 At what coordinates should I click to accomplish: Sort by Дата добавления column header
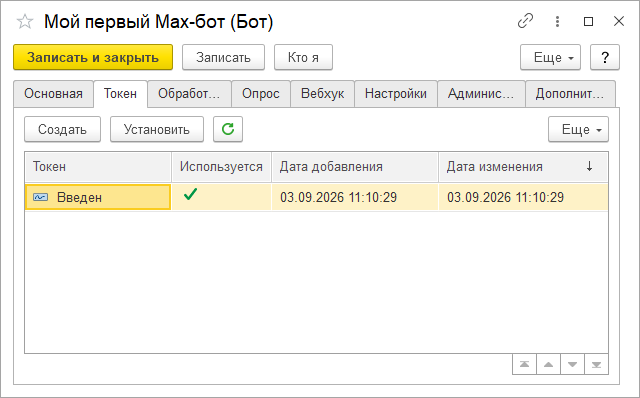pos(355,167)
